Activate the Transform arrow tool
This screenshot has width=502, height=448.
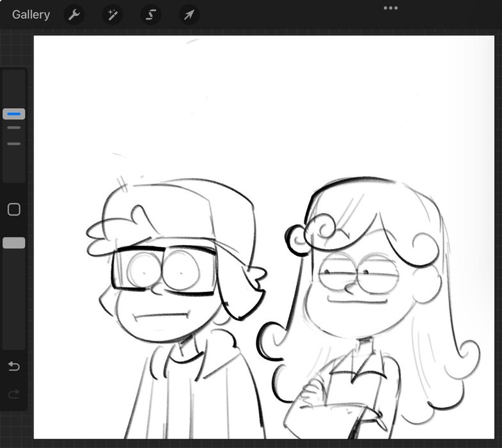tap(189, 15)
